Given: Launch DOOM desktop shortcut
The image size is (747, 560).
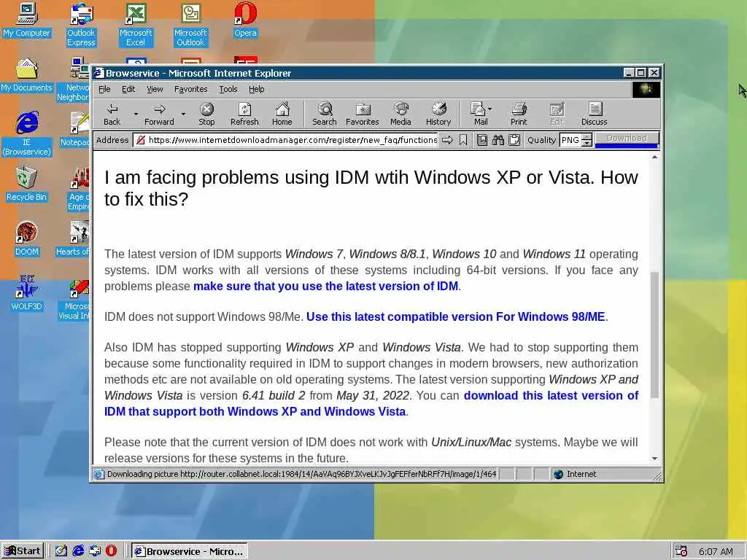Looking at the screenshot, I should [x=26, y=238].
